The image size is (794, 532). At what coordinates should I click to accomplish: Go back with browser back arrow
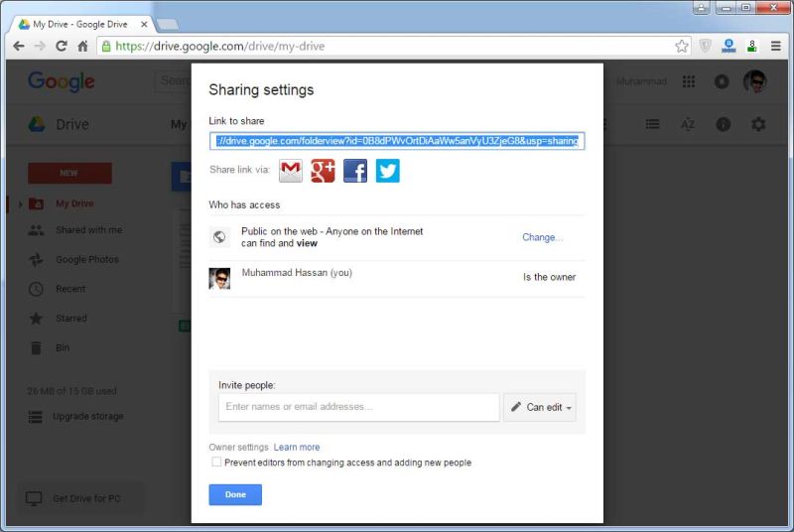pos(19,46)
